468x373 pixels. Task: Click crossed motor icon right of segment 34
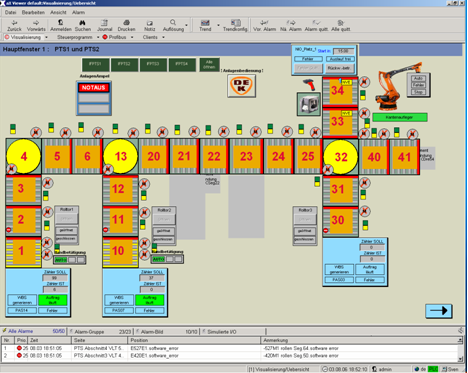click(x=364, y=82)
